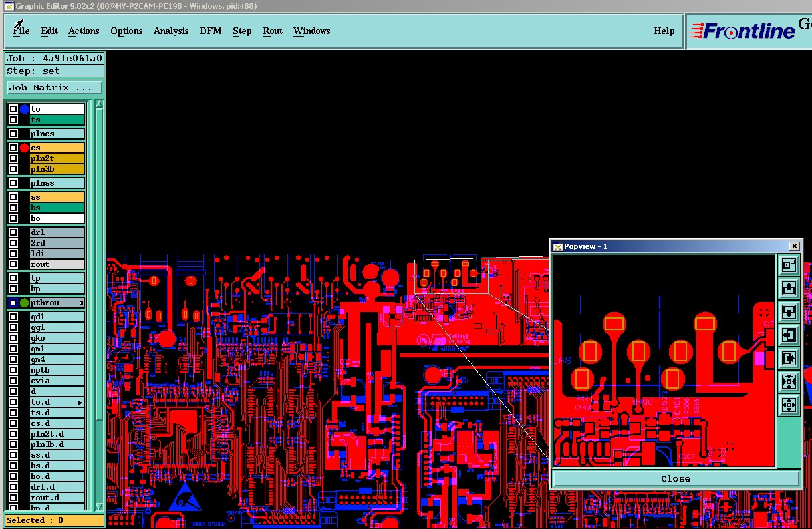Viewport: 812px width, 529px height.
Task: Open the Step menu
Action: pyautogui.click(x=242, y=31)
